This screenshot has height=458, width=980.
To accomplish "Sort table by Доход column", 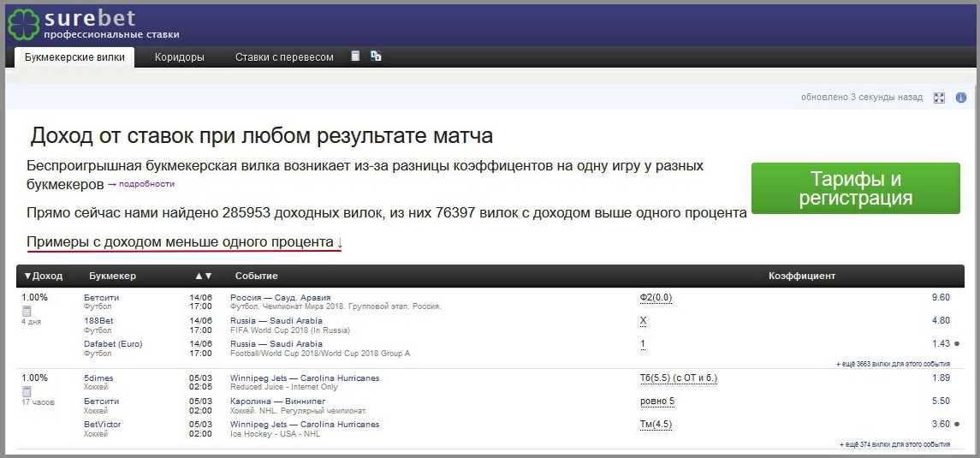I will point(43,276).
